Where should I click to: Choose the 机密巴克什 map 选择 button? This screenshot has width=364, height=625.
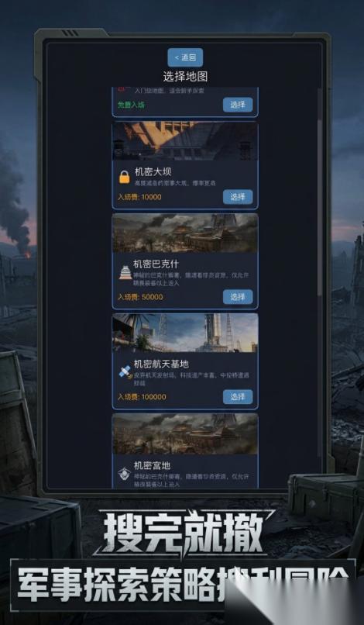click(x=238, y=297)
